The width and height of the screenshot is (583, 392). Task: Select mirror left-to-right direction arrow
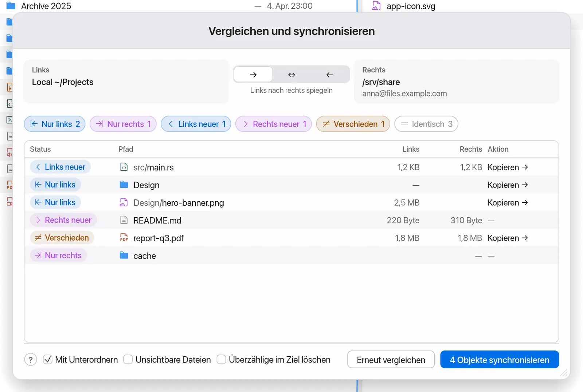point(253,75)
